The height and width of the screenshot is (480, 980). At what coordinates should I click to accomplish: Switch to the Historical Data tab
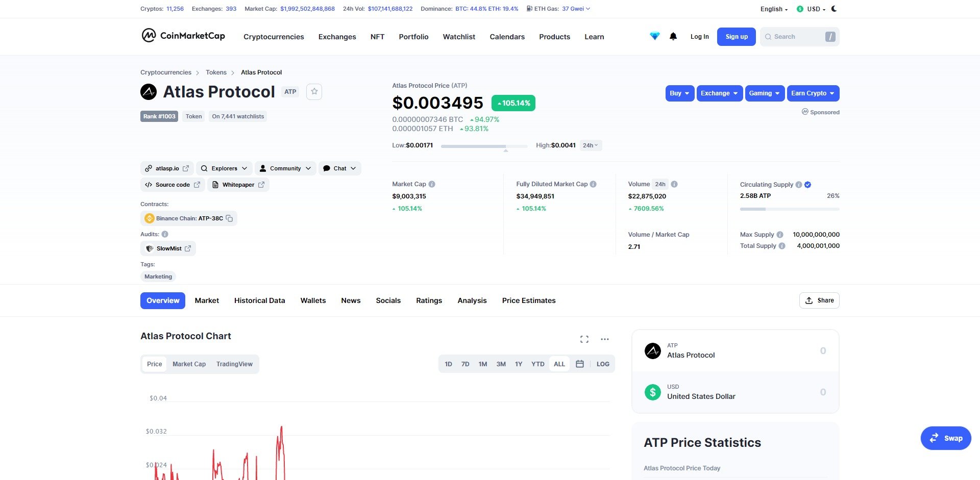[x=259, y=300]
